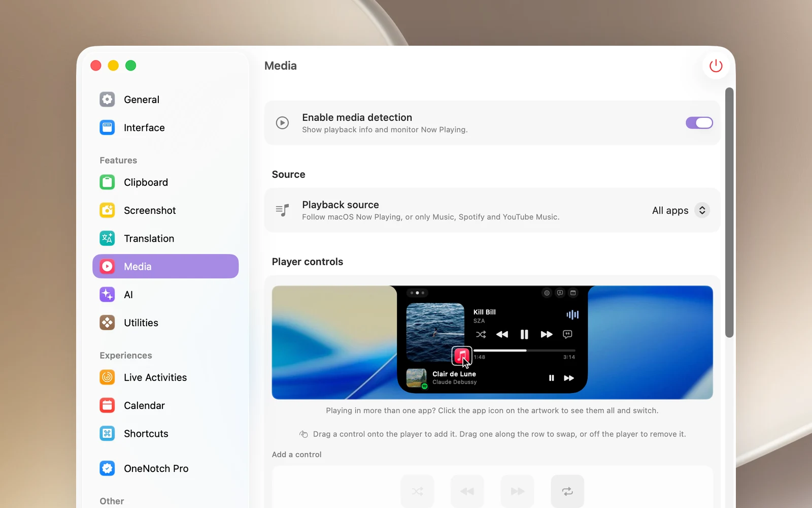Click the Apple Music app icon on the artwork

pyautogui.click(x=461, y=356)
